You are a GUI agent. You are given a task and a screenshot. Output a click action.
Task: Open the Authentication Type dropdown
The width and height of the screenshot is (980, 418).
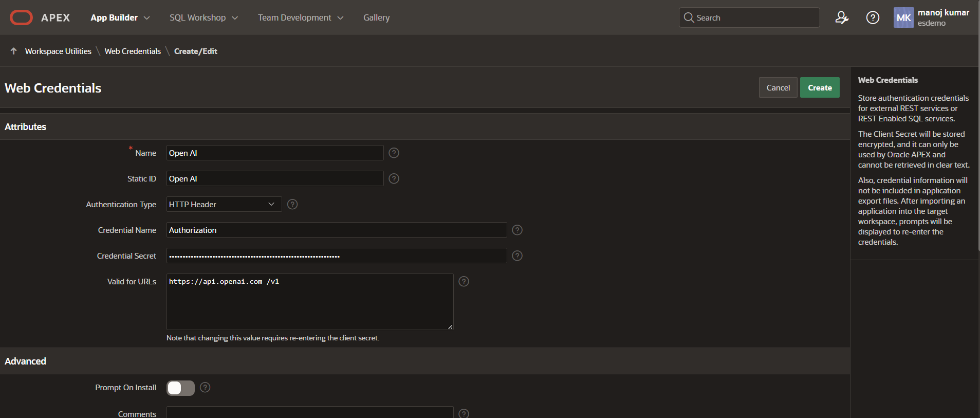point(224,204)
